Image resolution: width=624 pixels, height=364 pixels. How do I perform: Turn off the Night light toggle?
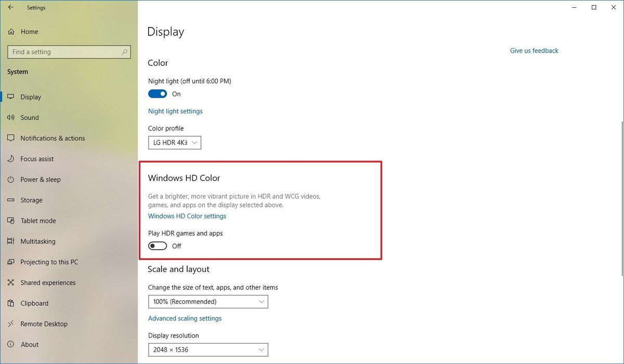click(x=157, y=94)
